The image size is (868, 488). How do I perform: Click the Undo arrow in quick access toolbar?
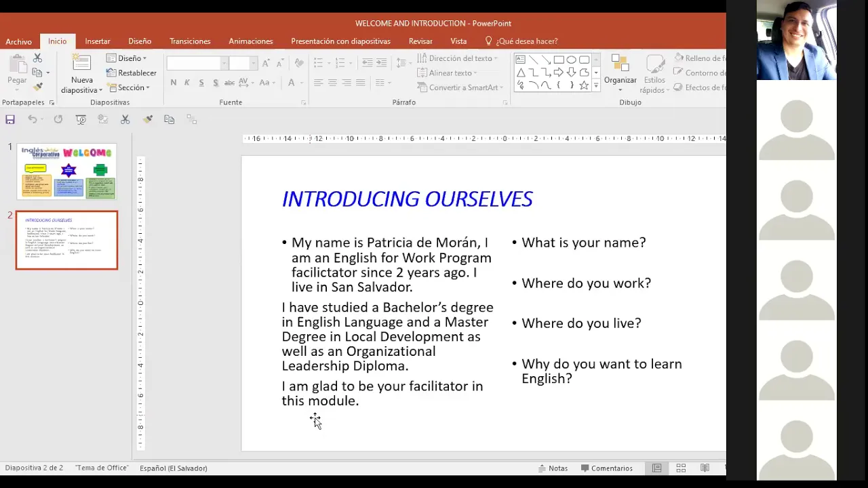32,119
